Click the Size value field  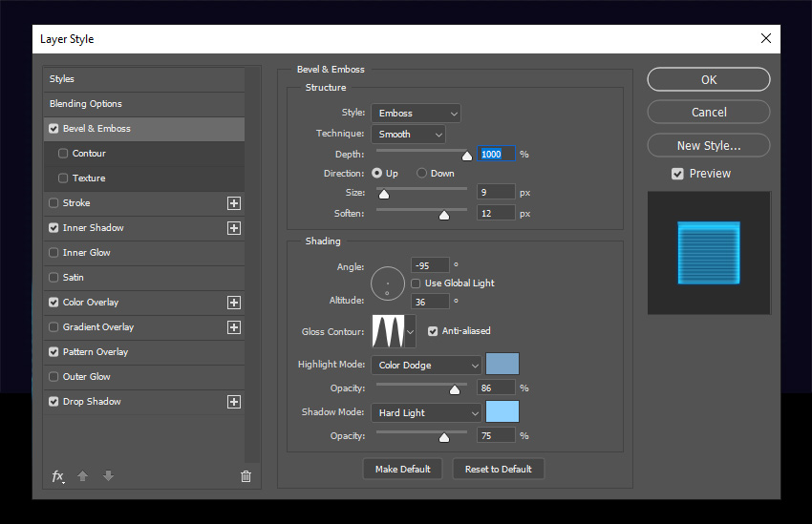click(x=496, y=193)
